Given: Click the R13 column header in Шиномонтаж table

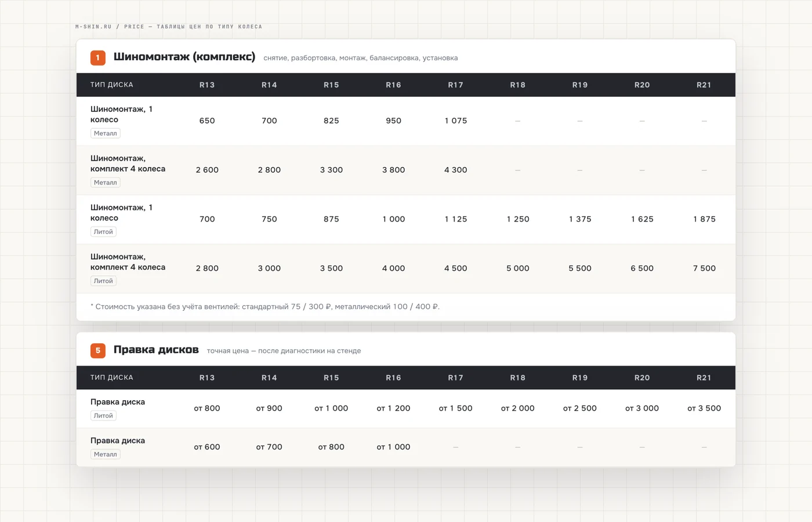Looking at the screenshot, I should (207, 85).
